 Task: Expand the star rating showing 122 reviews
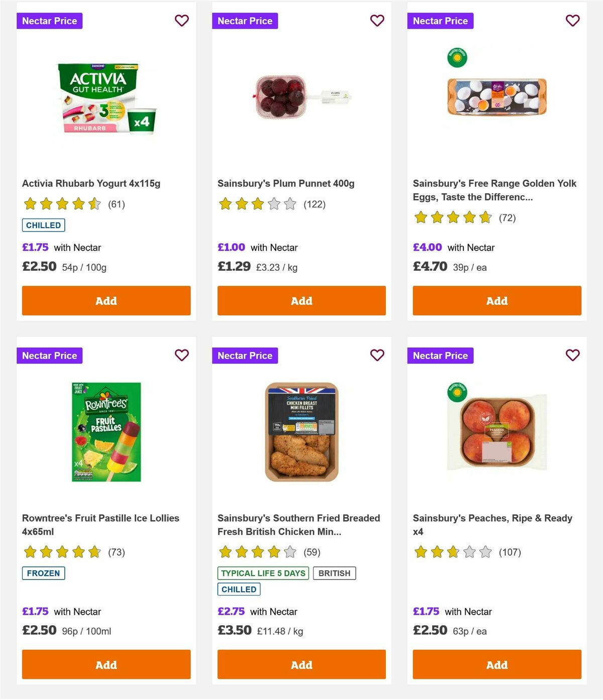tap(258, 204)
